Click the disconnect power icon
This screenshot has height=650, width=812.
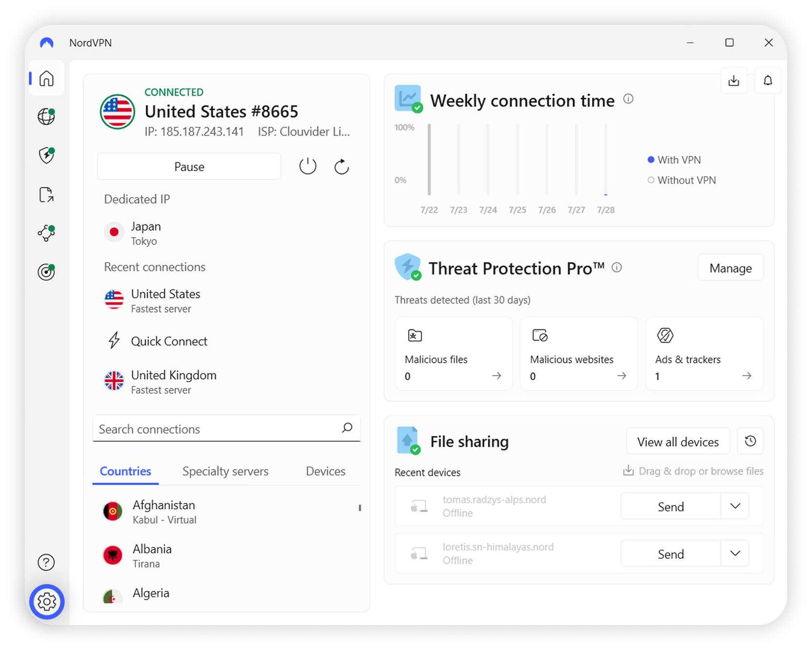[x=308, y=166]
